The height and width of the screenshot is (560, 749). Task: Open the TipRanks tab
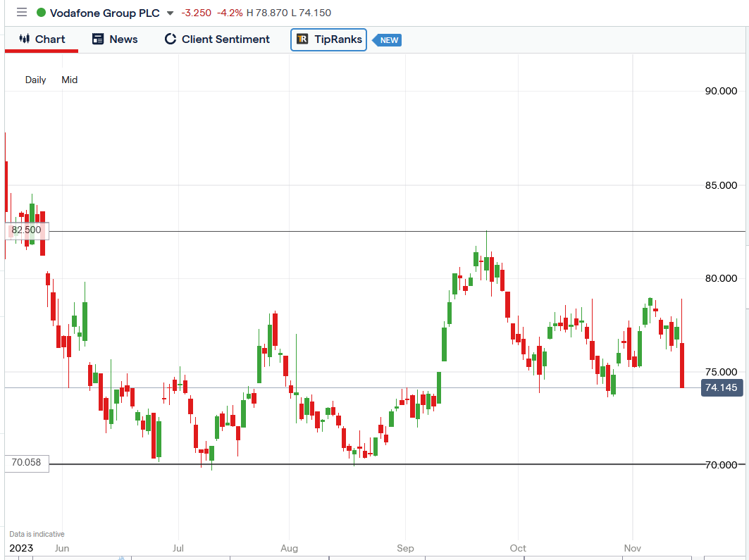point(328,39)
